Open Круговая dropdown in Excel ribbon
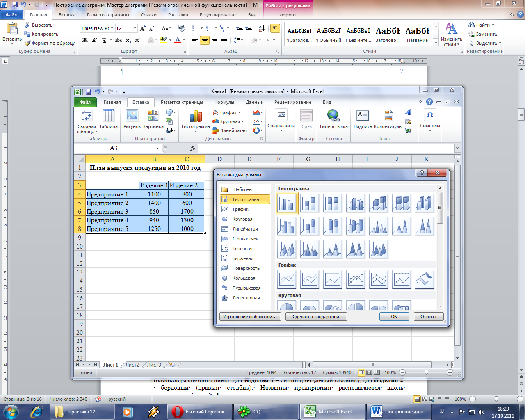This screenshot has width=525, height=420. 228,121
